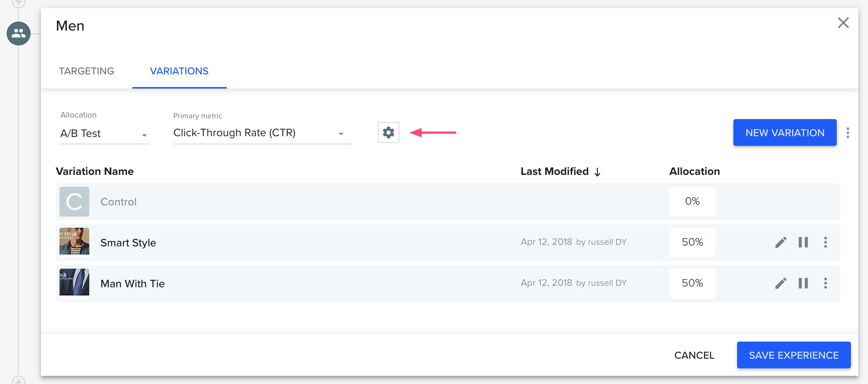
Task: Toggle Last Modified sort direction
Action: click(598, 172)
